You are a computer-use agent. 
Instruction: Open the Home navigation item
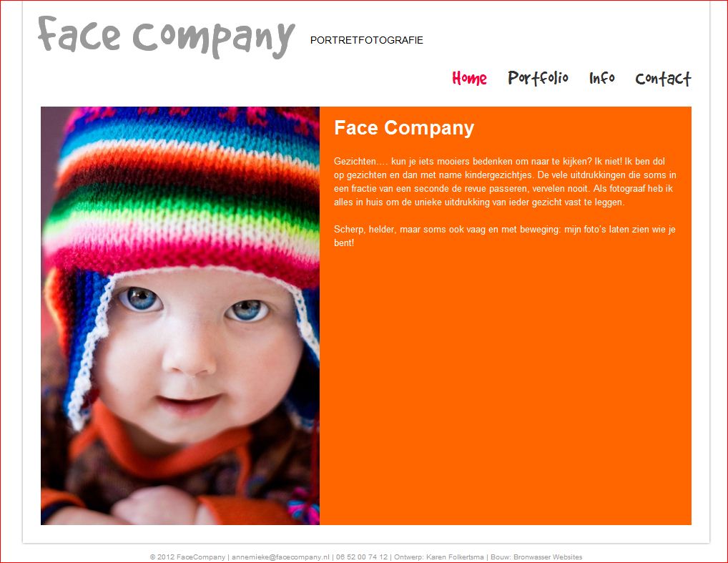click(x=469, y=78)
